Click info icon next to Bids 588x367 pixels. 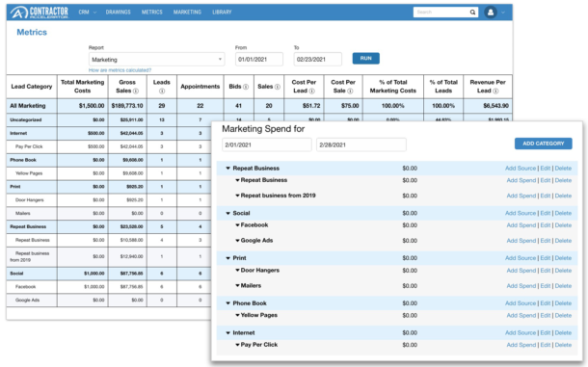[246, 87]
